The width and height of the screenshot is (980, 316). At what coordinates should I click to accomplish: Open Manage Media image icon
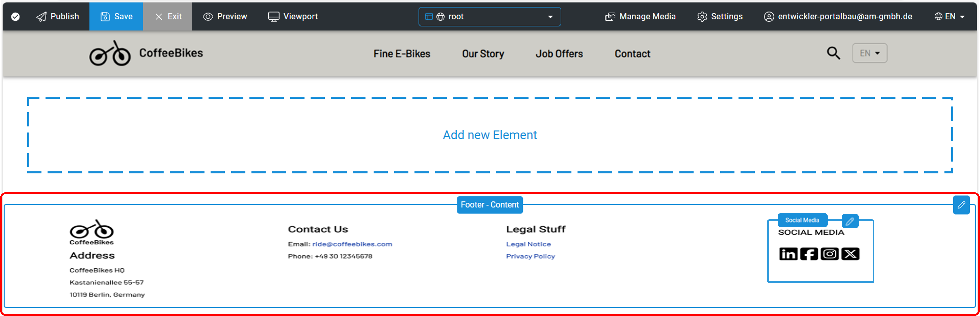610,16
